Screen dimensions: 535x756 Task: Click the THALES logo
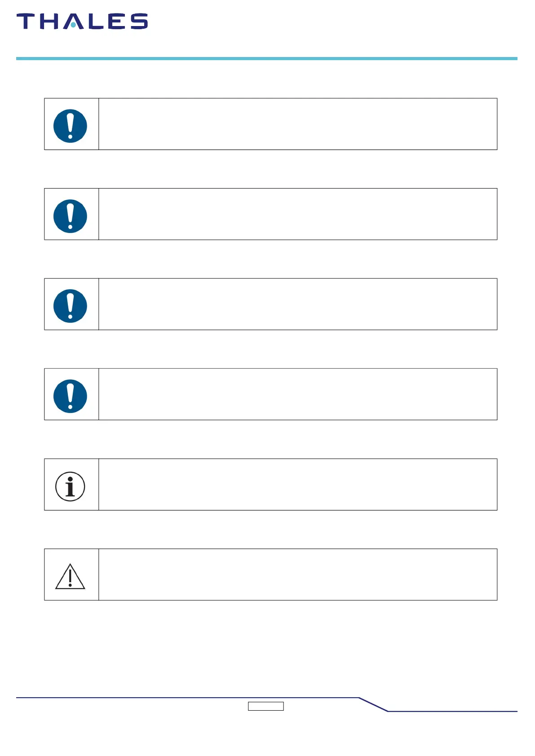(82, 22)
